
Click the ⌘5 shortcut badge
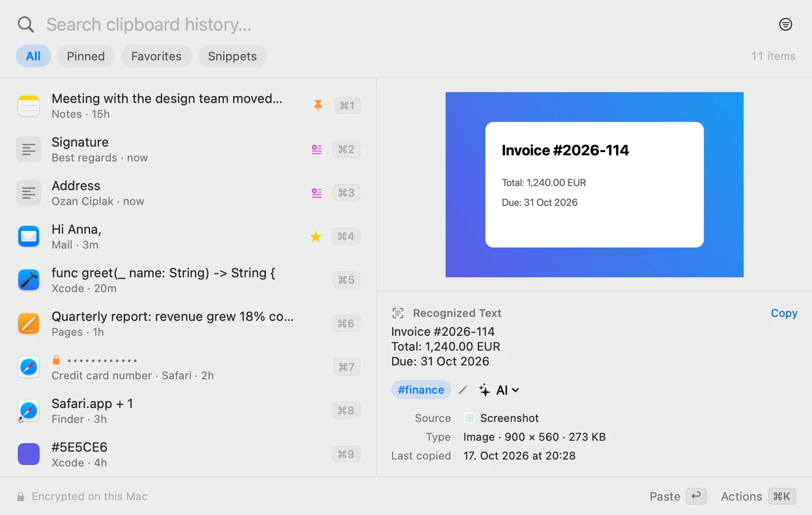(346, 280)
